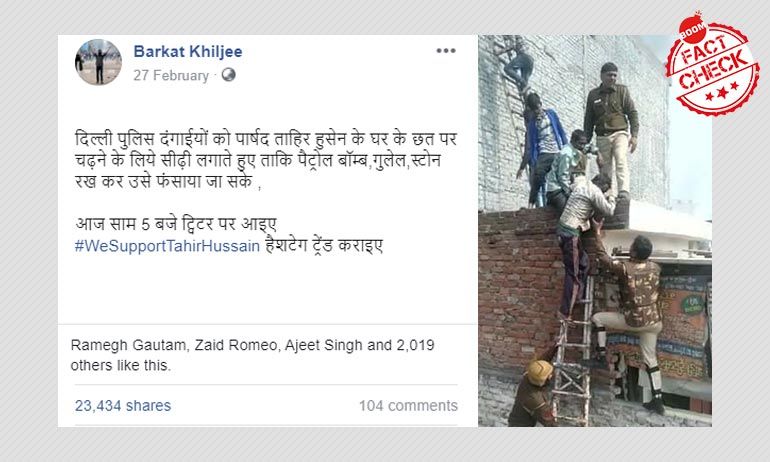View the 23,434 shares
The width and height of the screenshot is (770, 462).
tap(123, 405)
